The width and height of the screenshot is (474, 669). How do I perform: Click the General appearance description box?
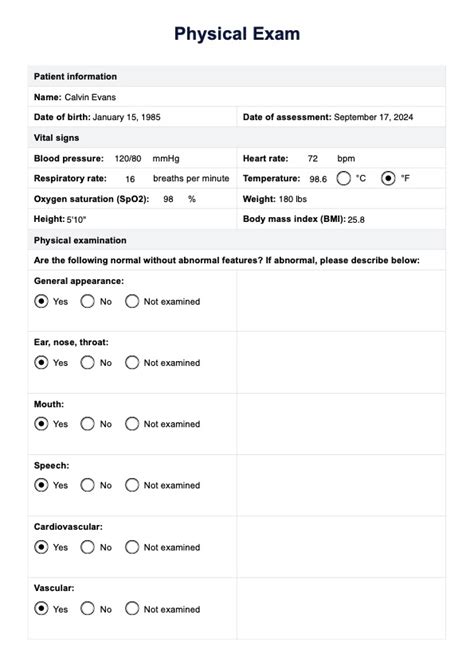coord(341,301)
